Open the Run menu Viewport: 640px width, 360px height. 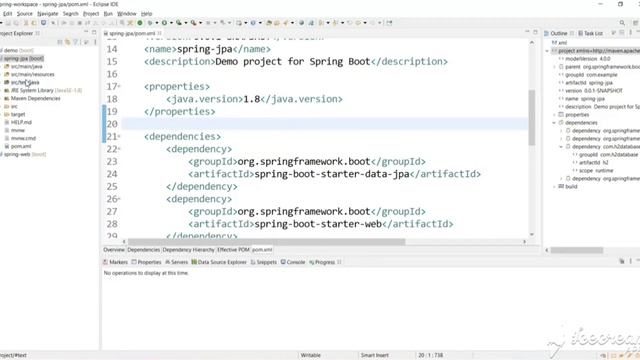108,13
